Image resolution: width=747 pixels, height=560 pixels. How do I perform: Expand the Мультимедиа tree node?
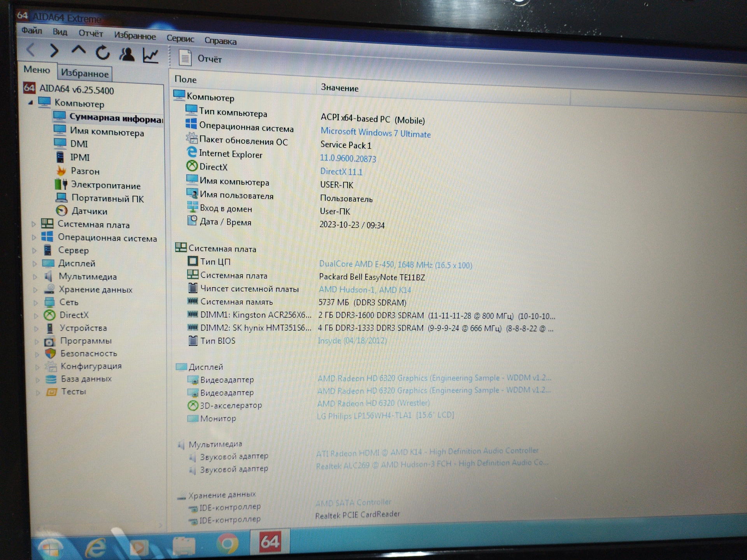pyautogui.click(x=35, y=277)
